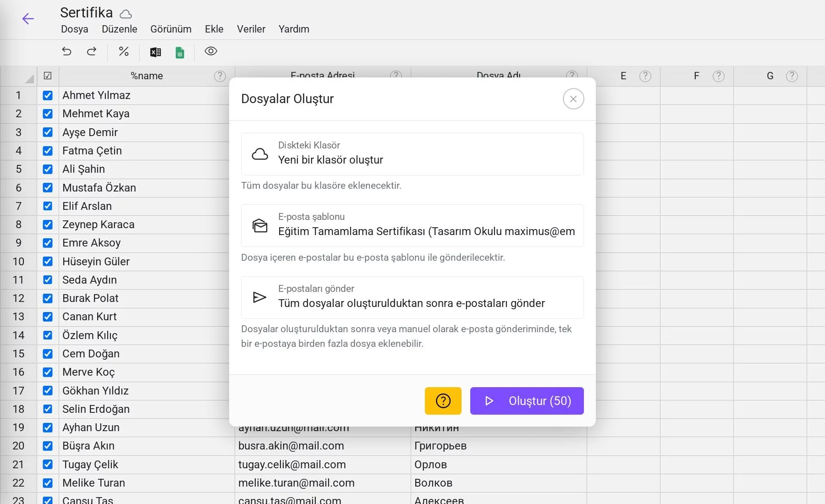825x504 pixels.
Task: Open the percent formatting tool
Action: 124,51
